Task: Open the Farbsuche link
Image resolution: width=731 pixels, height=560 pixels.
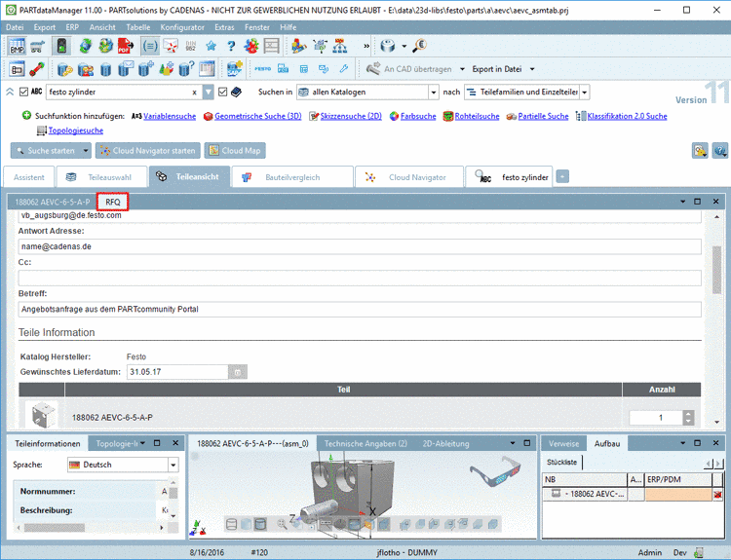Action: tap(418, 116)
